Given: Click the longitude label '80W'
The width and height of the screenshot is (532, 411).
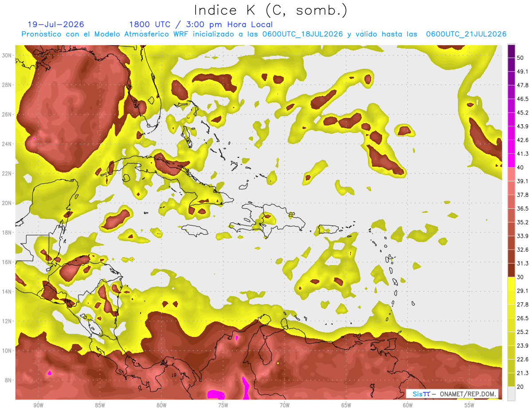Looking at the screenshot, I should [x=161, y=405].
